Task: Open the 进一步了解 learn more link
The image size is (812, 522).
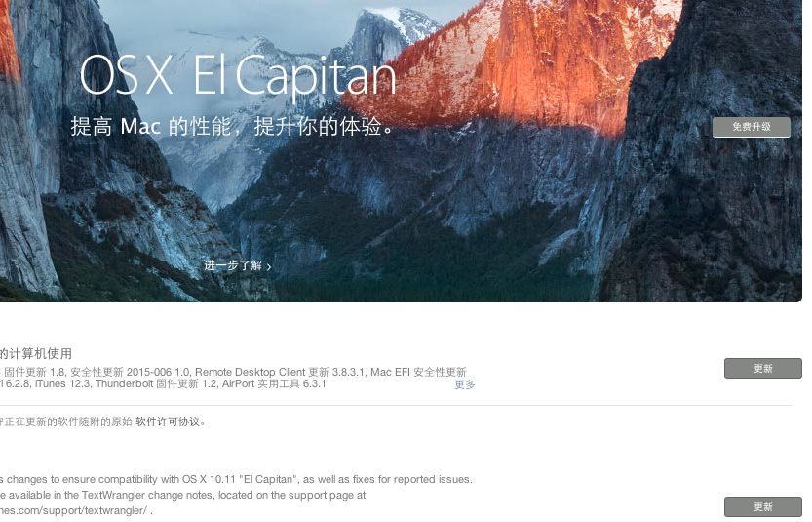Action: 233,266
